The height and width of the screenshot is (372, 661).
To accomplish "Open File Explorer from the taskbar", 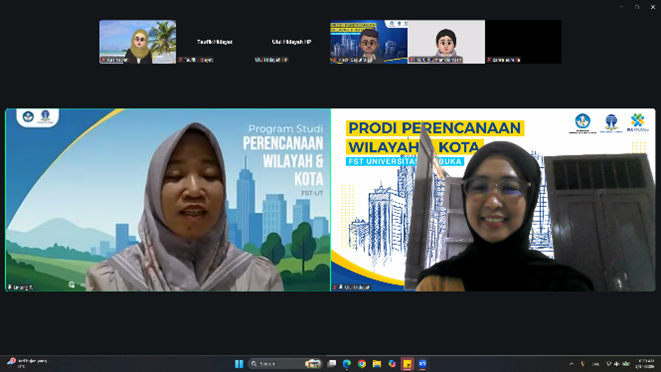I will coord(377,364).
